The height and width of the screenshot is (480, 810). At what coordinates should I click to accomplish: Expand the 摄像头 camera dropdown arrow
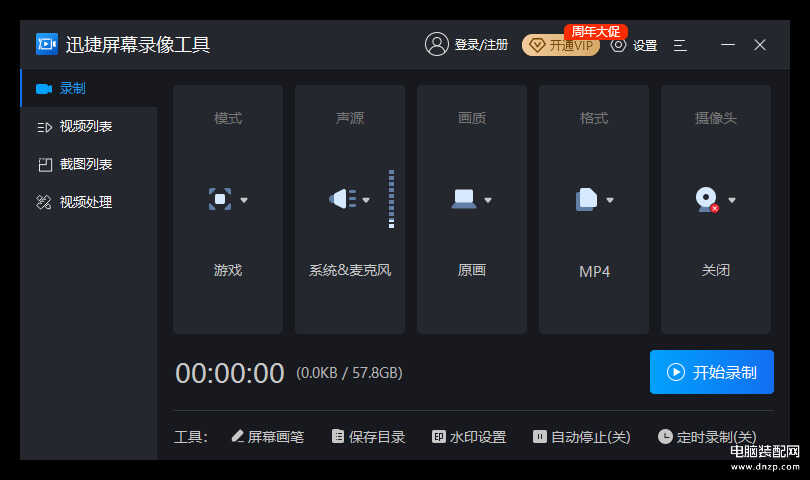[731, 200]
